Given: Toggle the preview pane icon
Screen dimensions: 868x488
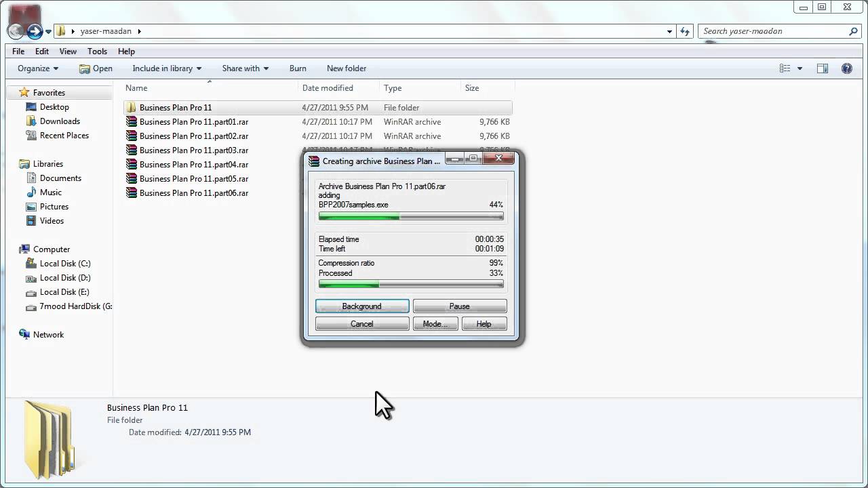Looking at the screenshot, I should click(x=823, y=68).
